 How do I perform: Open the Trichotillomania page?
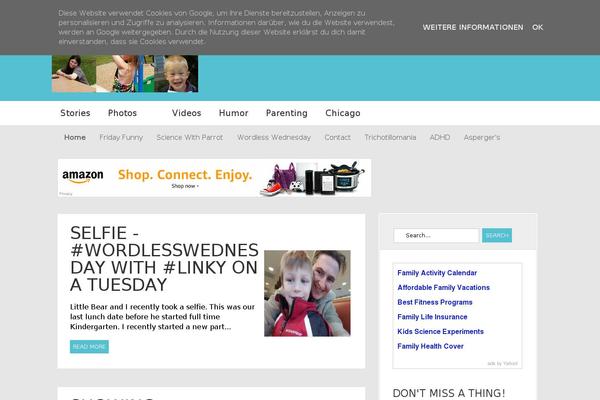click(390, 137)
